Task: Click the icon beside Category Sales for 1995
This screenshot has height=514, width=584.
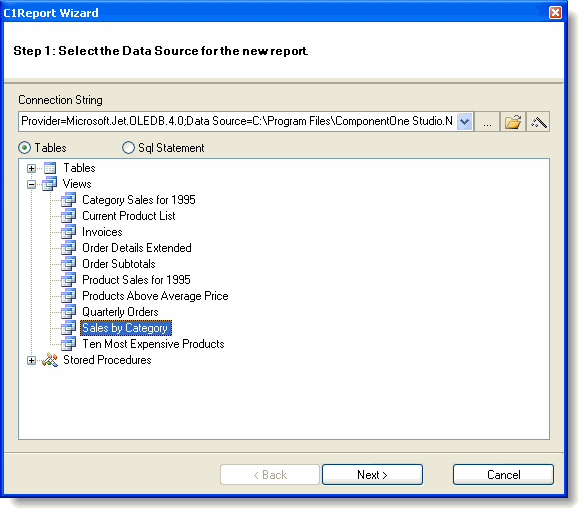Action: tap(69, 200)
